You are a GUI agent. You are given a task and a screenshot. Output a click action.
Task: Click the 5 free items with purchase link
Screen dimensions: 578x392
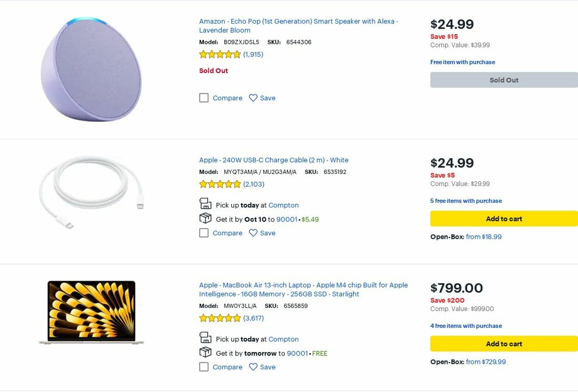coord(466,201)
